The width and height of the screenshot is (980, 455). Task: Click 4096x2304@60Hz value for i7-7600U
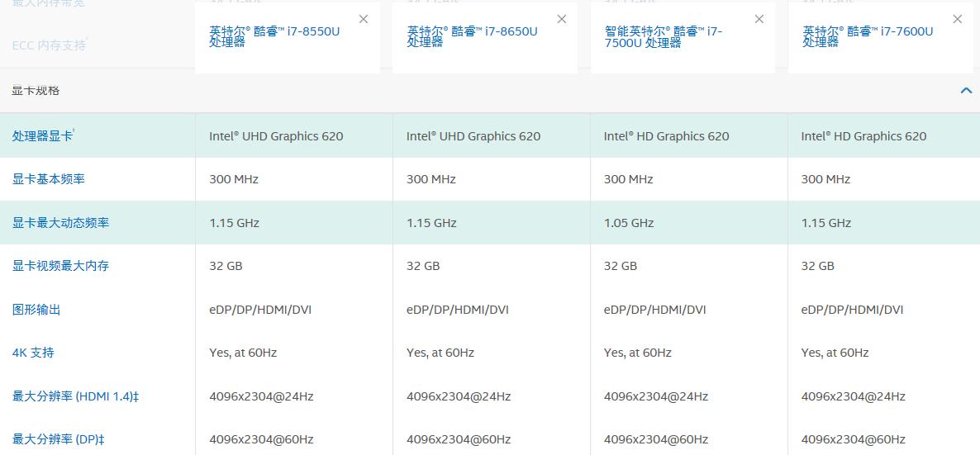tap(854, 439)
